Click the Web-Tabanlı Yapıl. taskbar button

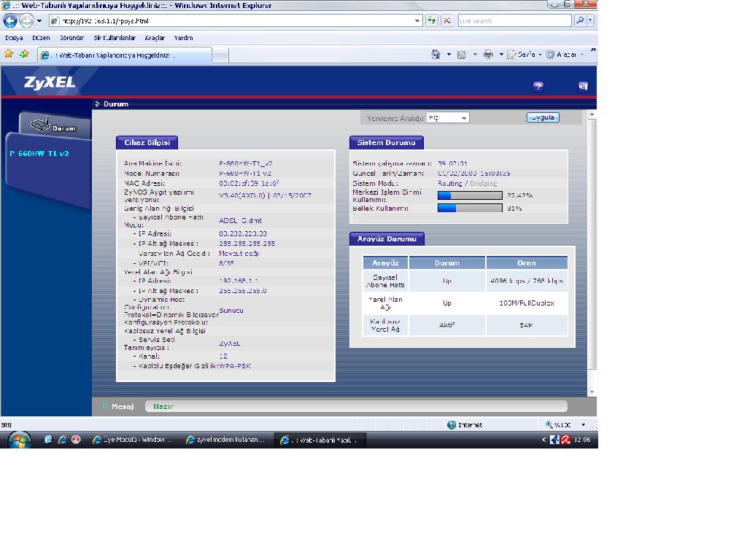point(320,440)
